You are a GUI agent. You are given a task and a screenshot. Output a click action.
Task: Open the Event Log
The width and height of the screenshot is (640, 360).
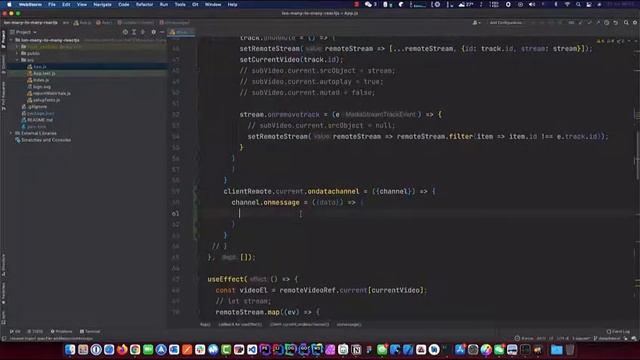click(x=618, y=331)
